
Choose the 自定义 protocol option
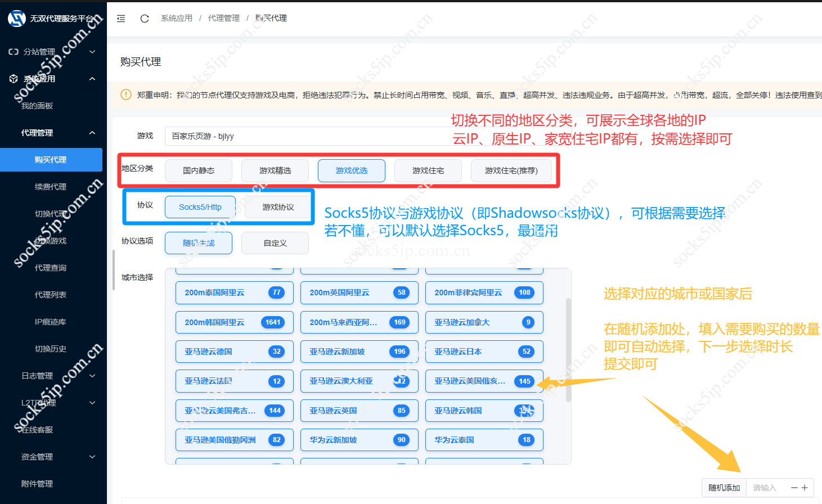(275, 242)
